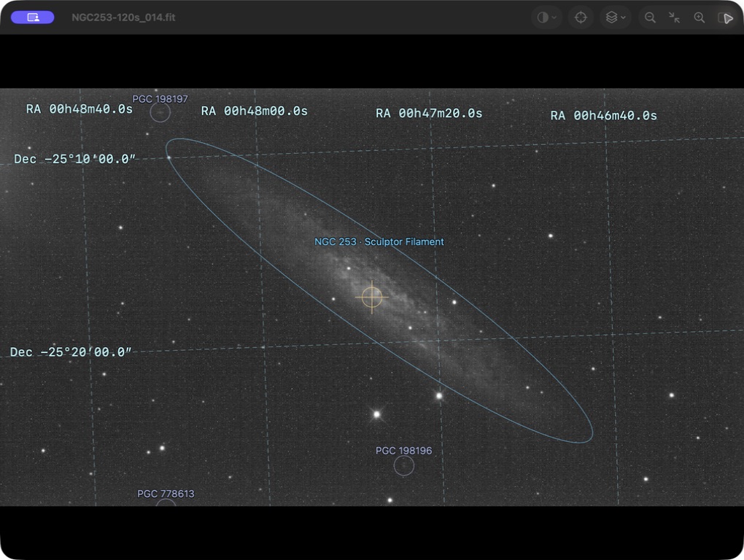Click the circle marker under PGC 198197
This screenshot has height=560, width=744.
pyautogui.click(x=160, y=112)
